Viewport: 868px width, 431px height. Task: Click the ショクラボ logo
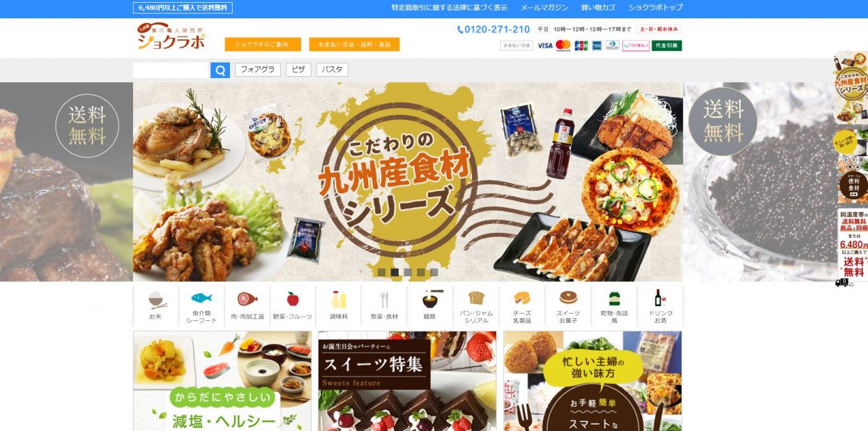tap(171, 37)
